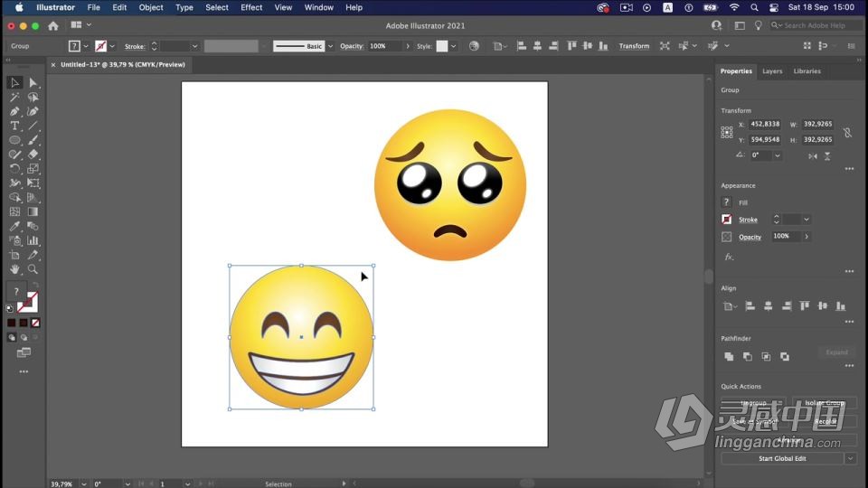Open the Opacity link in Appearance
This screenshot has height=488, width=868.
pyautogui.click(x=750, y=238)
